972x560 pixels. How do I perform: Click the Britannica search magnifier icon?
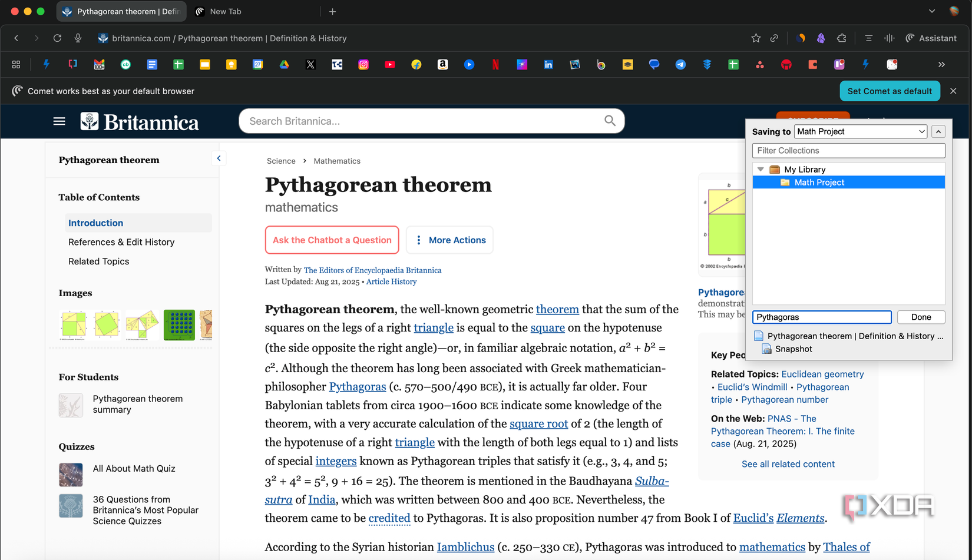[610, 121]
